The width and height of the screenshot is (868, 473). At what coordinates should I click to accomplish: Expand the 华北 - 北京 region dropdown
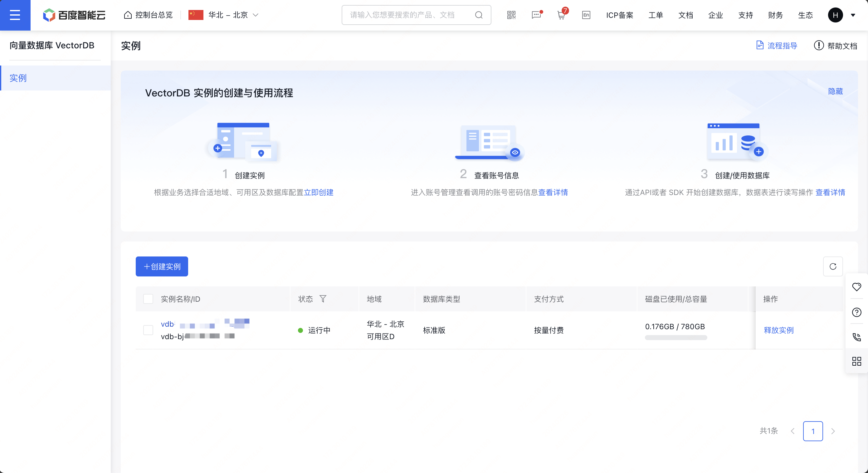[x=224, y=15]
